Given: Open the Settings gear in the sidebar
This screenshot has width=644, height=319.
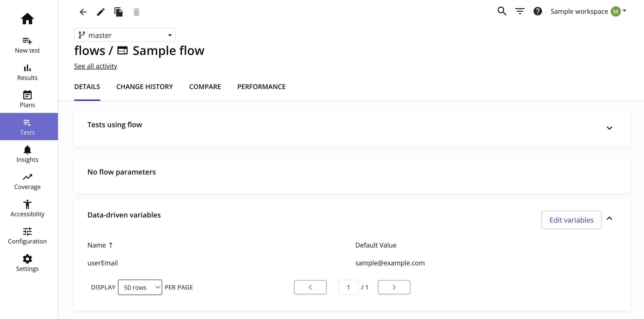Looking at the screenshot, I should [x=27, y=263].
